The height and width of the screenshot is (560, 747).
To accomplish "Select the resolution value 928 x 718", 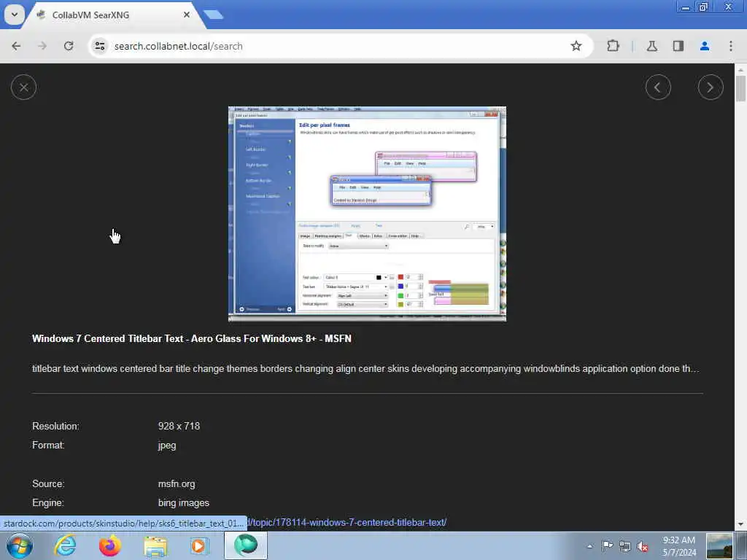I will tap(179, 426).
